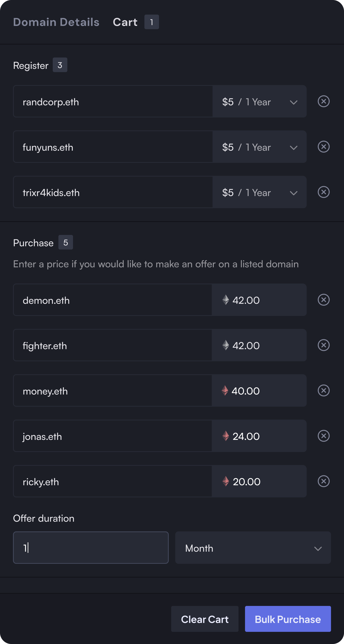Image resolution: width=344 pixels, height=644 pixels.
Task: Open the Cart tab
Action: (x=125, y=22)
